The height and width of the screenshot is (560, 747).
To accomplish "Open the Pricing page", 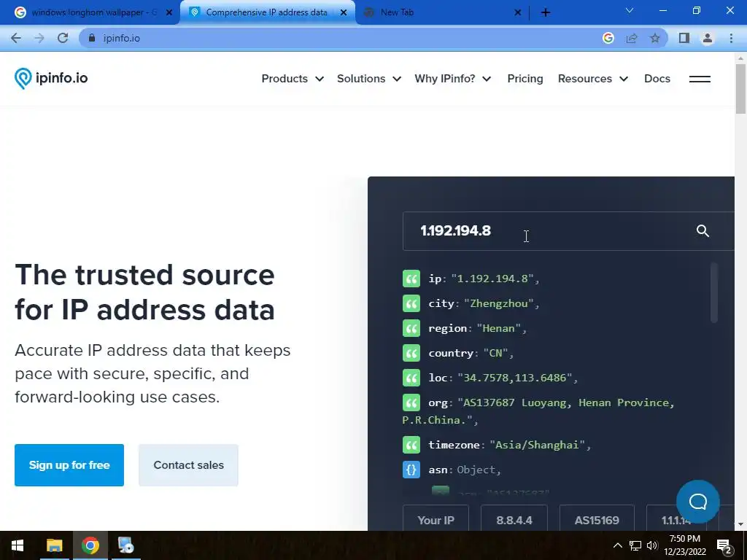I will 525,79.
